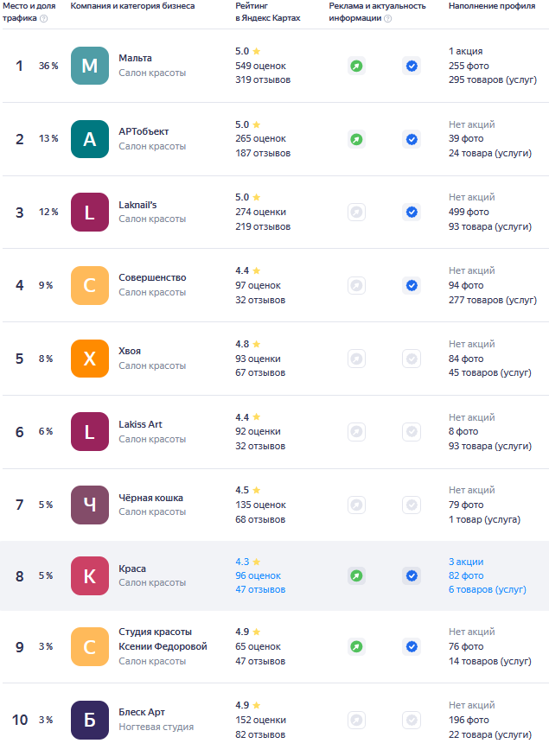Open the '96 оценок' link for Краса
Screen dimensions: 549x756
point(259,575)
